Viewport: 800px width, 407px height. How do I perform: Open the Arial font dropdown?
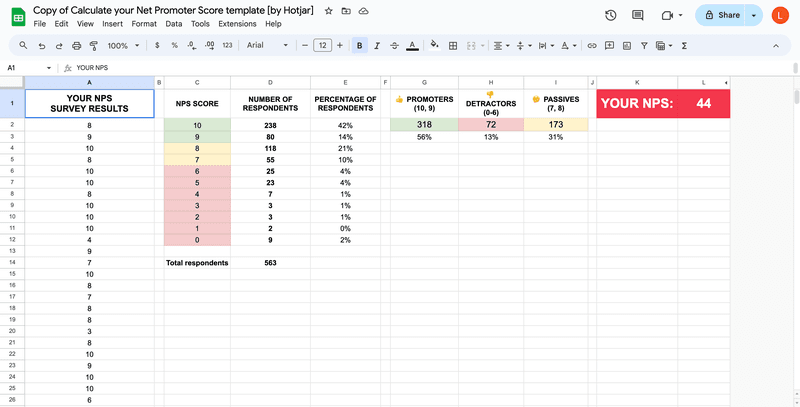pyautogui.click(x=267, y=45)
